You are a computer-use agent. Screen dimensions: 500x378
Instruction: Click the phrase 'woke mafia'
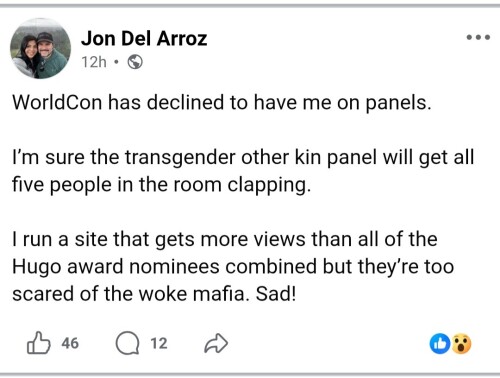(192, 294)
